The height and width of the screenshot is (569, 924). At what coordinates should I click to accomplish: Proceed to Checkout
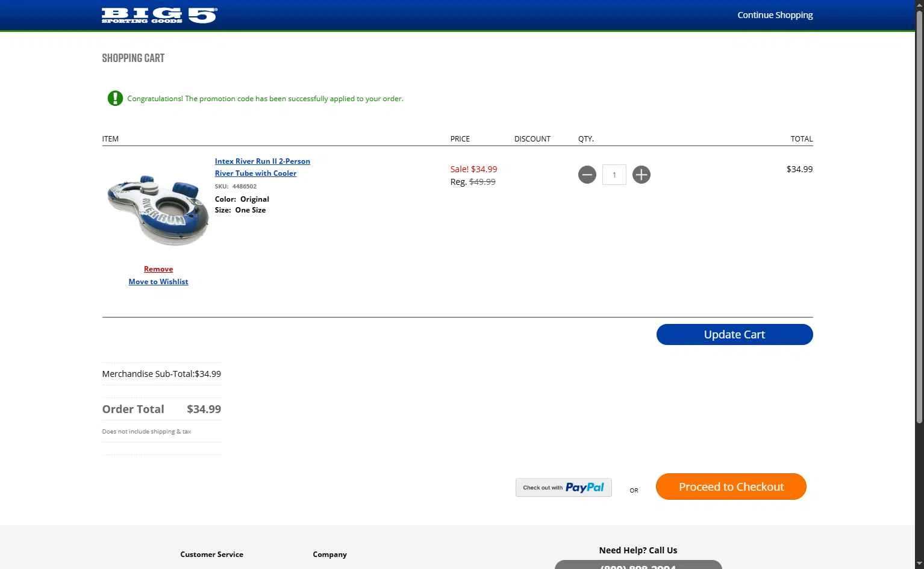[731, 487]
